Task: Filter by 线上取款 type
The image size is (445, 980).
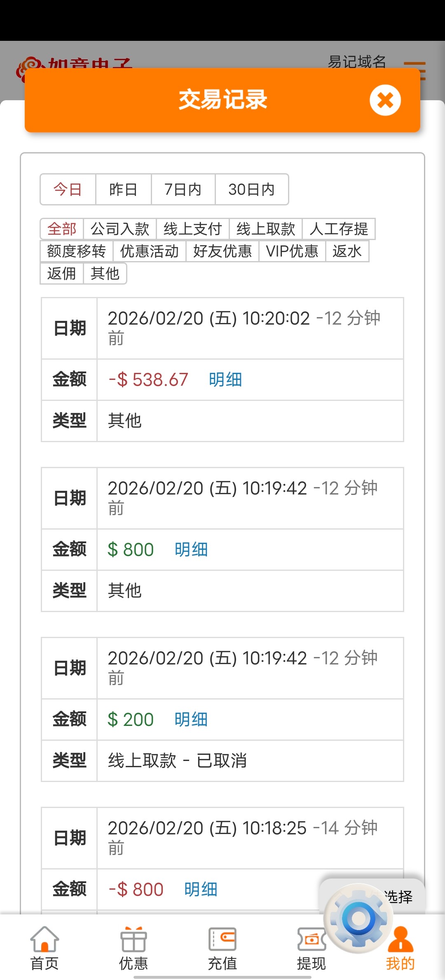Action: point(266,229)
